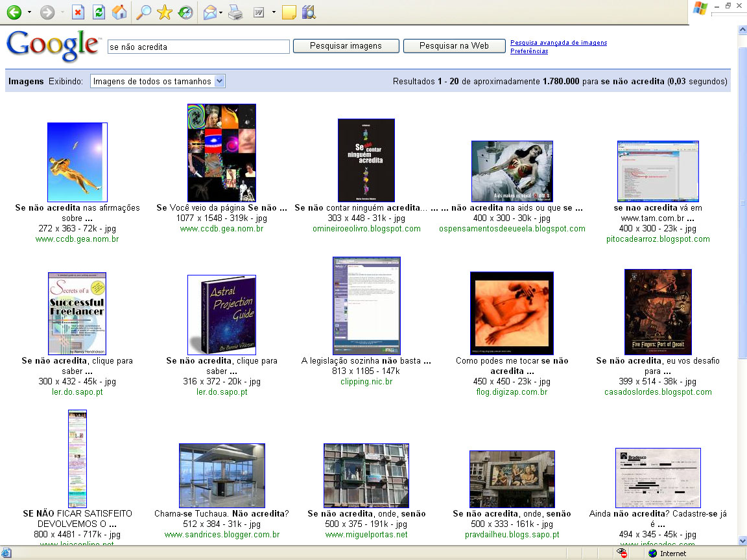
Task: Open Favorites with the star icon
Action: (x=165, y=12)
